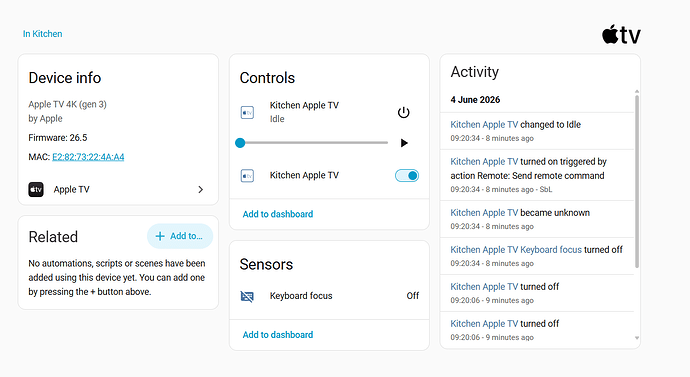Open the Add to… menu in Related
690x377 pixels.
click(x=180, y=236)
